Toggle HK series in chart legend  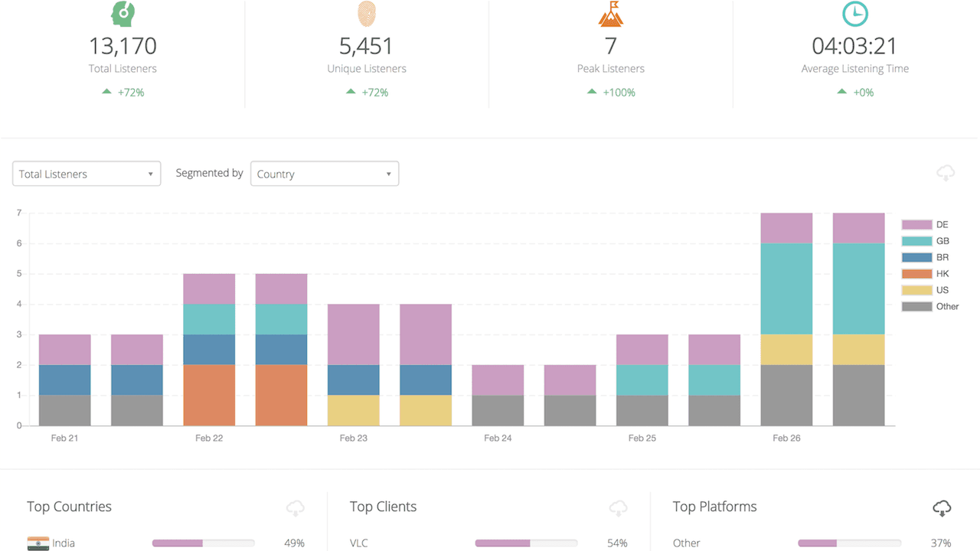point(930,274)
